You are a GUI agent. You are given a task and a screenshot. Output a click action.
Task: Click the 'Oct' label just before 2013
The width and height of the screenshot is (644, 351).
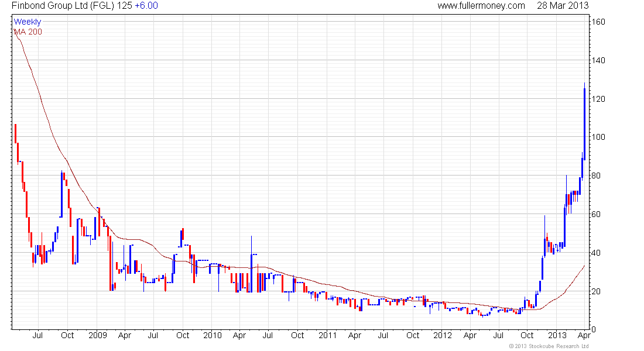pos(527,335)
